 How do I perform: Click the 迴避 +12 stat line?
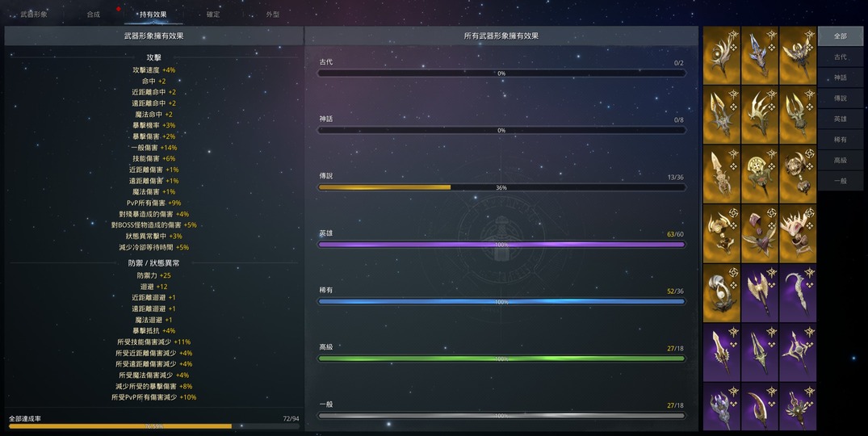click(154, 287)
